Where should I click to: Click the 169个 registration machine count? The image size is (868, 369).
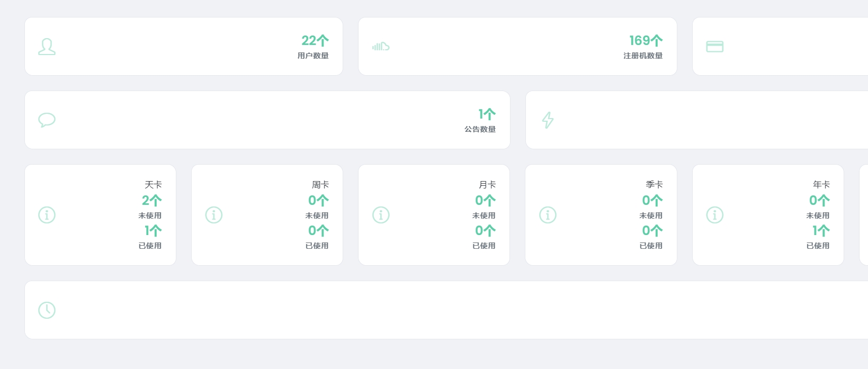click(x=646, y=41)
